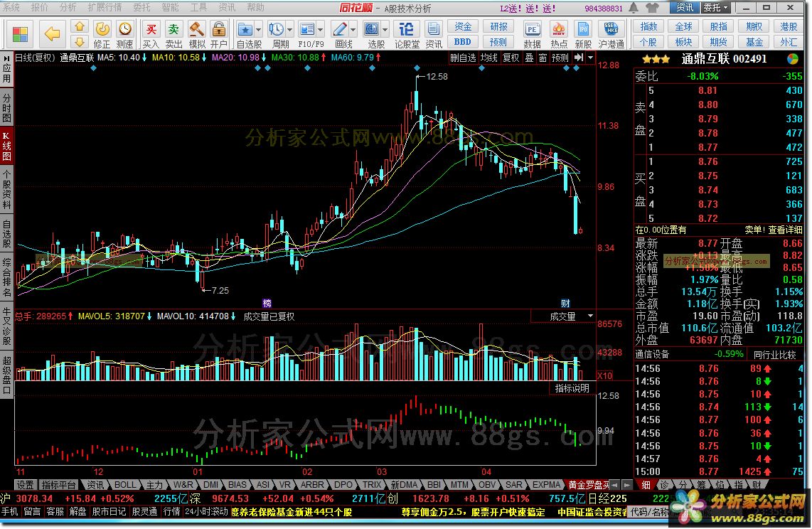Go back with the yellow left arrow
Screen dimensions: 812x529
coord(52,33)
